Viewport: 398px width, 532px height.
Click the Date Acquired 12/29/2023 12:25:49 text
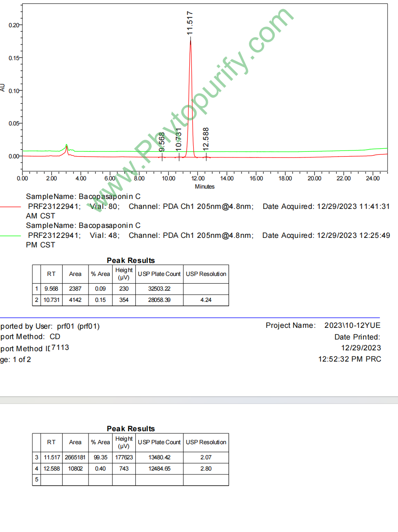(326, 236)
